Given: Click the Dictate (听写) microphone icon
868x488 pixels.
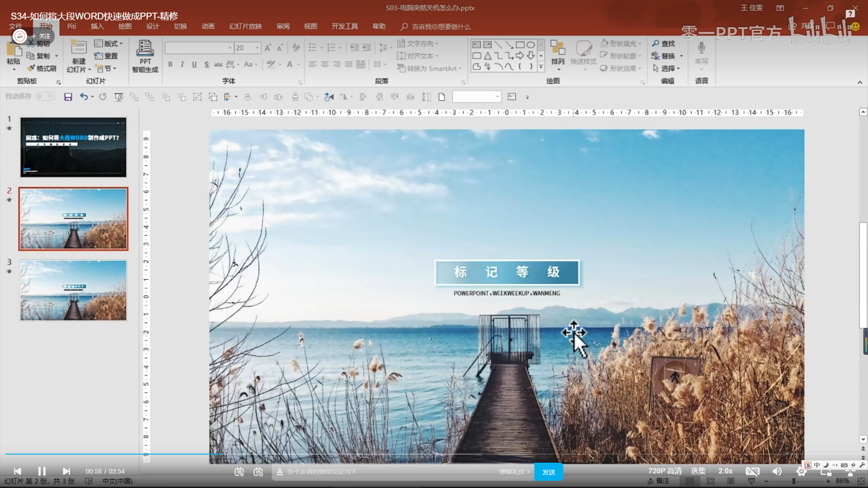Looking at the screenshot, I should pos(701,48).
